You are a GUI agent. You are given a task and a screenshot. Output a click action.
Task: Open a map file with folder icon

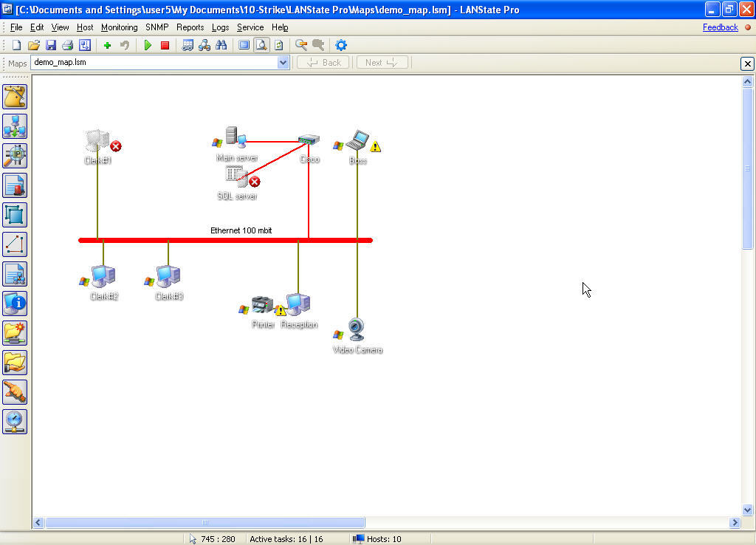(34, 45)
